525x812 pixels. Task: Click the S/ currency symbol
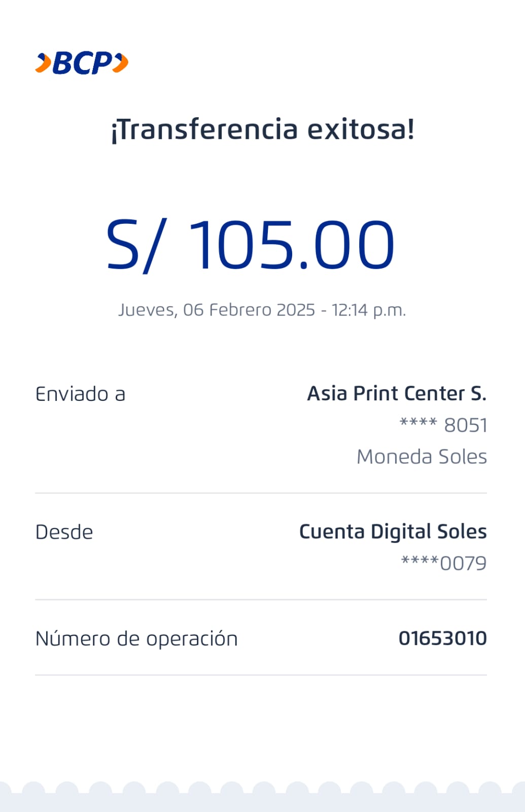134,245
